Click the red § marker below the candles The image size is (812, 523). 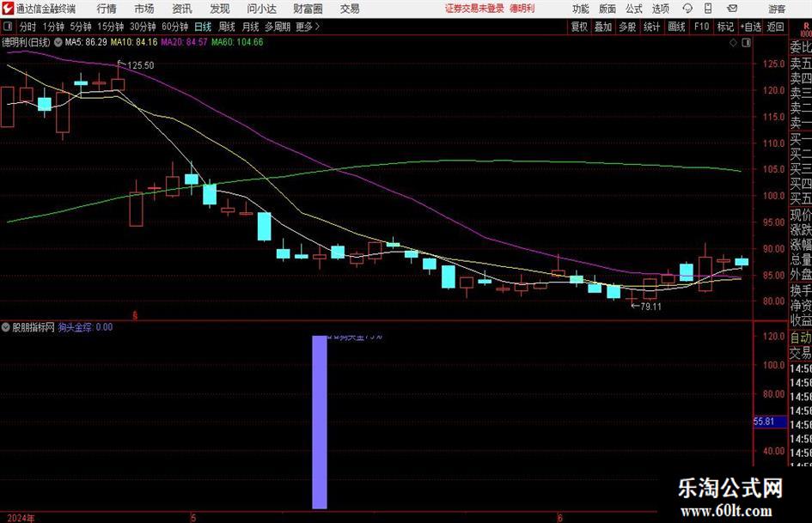click(135, 315)
